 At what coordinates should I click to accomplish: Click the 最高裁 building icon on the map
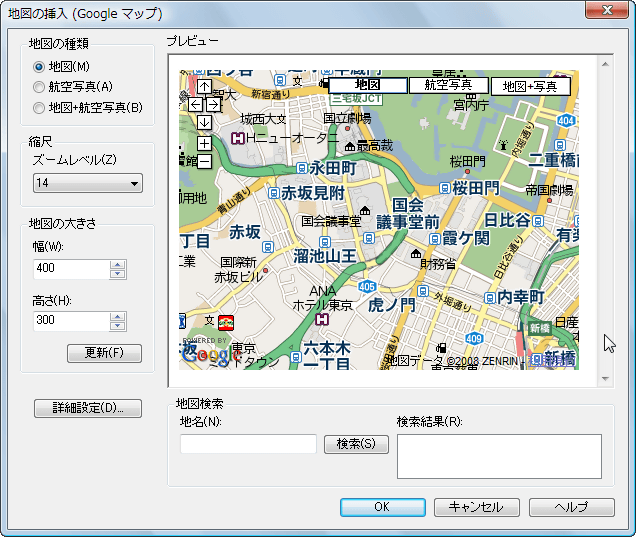point(350,146)
